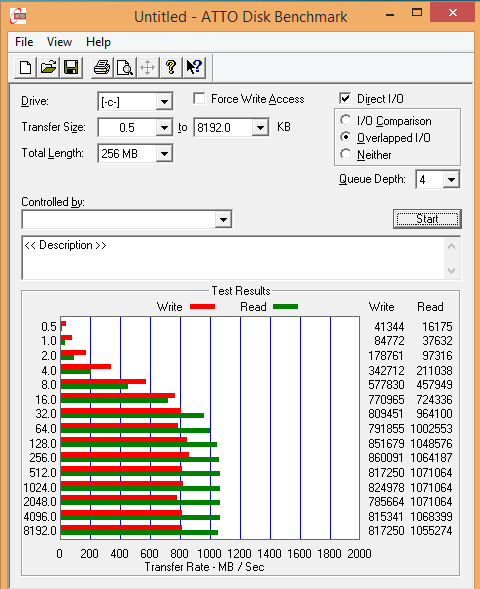Click read value 1002553
The height and width of the screenshot is (589, 480).
(431, 429)
